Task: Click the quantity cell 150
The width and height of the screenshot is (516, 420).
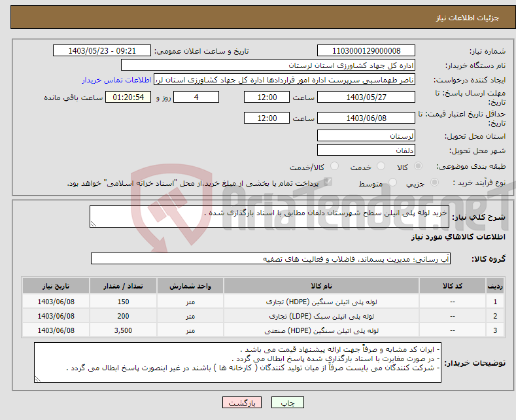Action: click(123, 302)
